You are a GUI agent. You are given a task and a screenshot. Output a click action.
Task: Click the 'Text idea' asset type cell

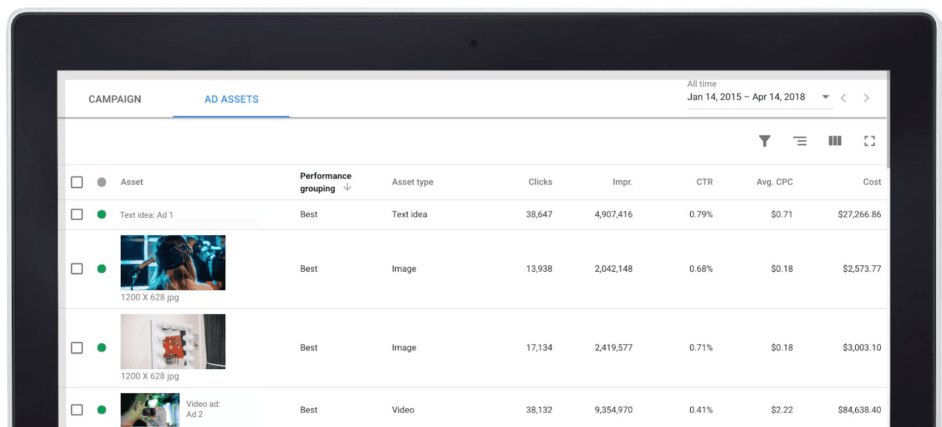(x=409, y=214)
